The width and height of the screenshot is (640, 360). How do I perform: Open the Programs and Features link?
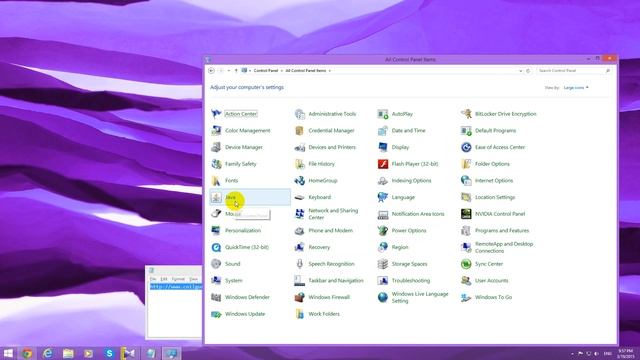point(502,231)
